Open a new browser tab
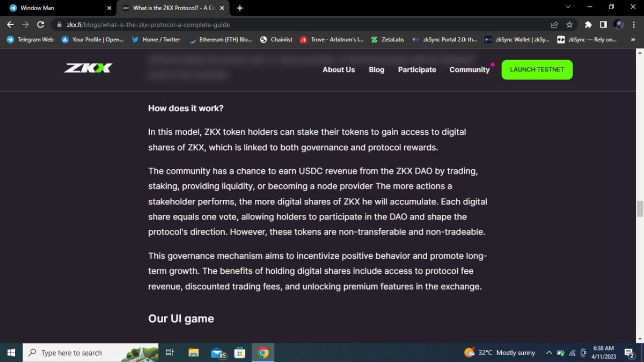This screenshot has width=644, height=362. click(x=239, y=8)
